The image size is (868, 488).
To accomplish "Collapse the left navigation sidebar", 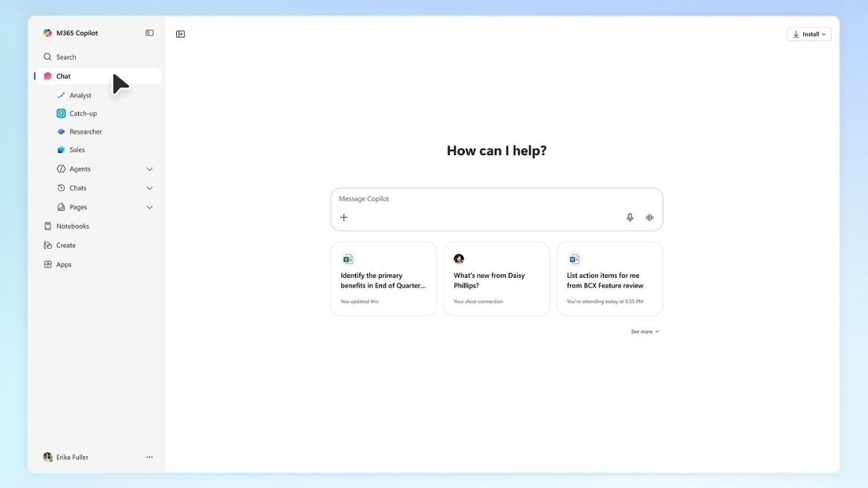I will coord(149,33).
